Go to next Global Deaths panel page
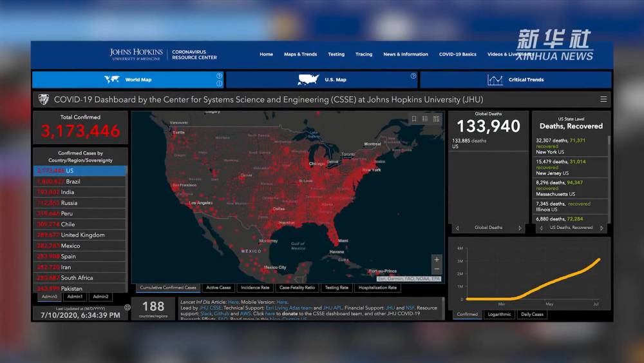The height and width of the screenshot is (363, 644). pyautogui.click(x=520, y=228)
